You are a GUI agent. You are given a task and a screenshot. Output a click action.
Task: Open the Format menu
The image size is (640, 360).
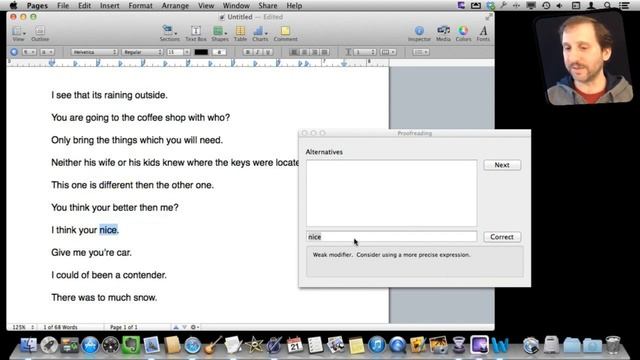[140, 6]
